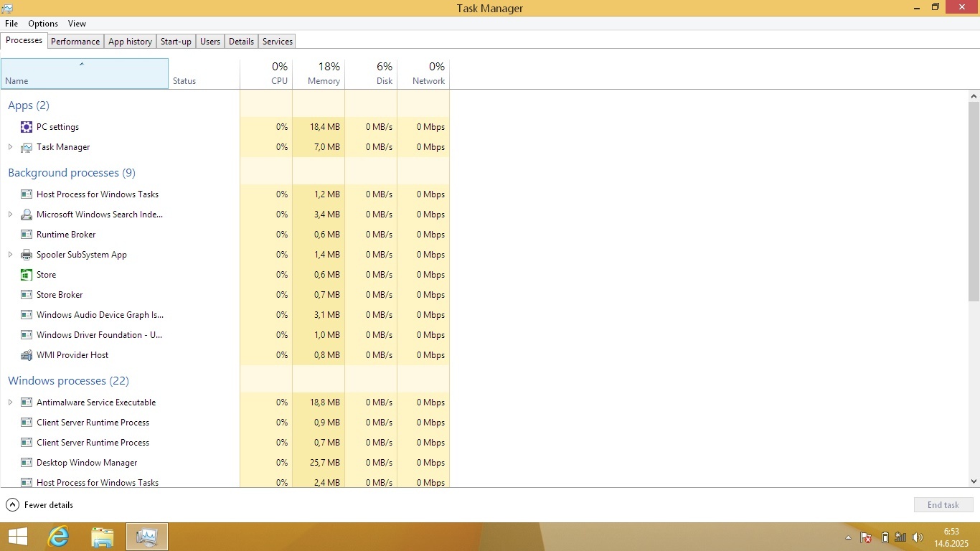
Task: Sort by the Disk column header
Action: pyautogui.click(x=371, y=74)
